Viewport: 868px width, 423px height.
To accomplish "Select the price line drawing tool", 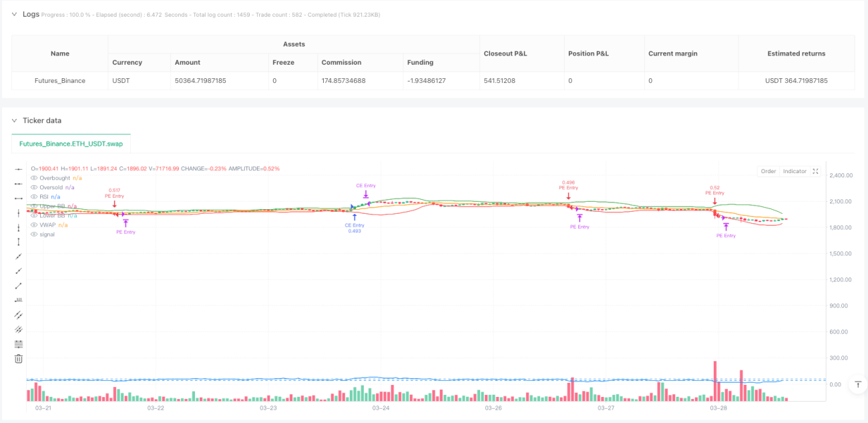I will 19,300.
